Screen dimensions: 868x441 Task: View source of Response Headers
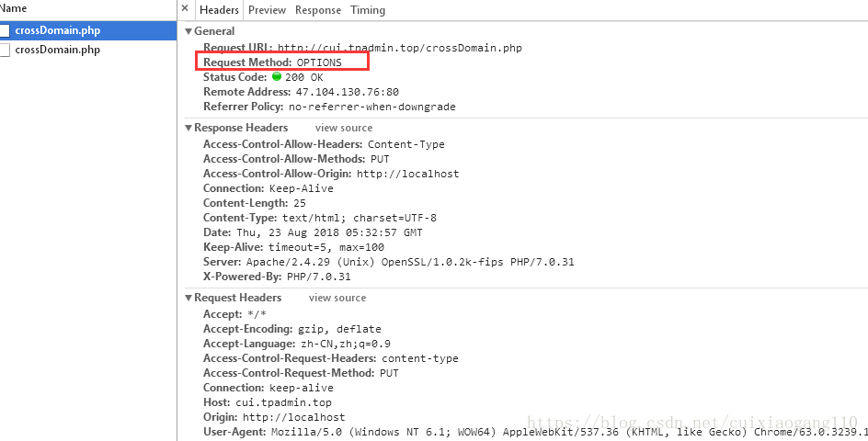click(344, 128)
